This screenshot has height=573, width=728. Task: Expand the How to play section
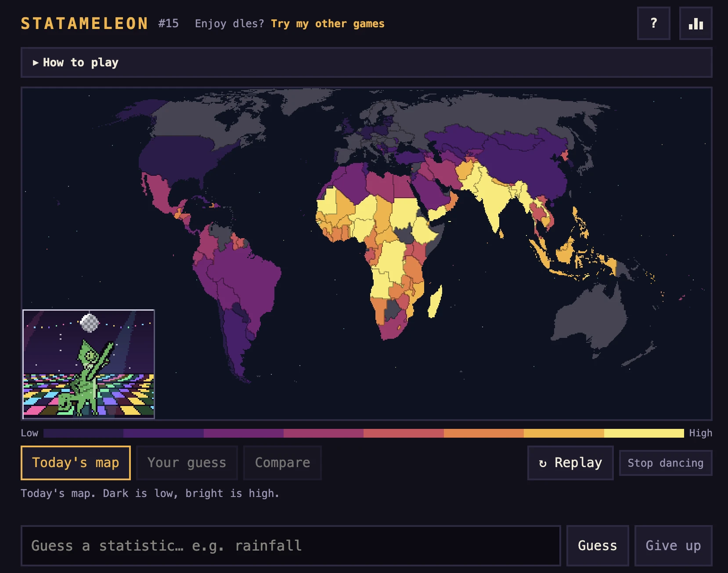click(x=366, y=62)
